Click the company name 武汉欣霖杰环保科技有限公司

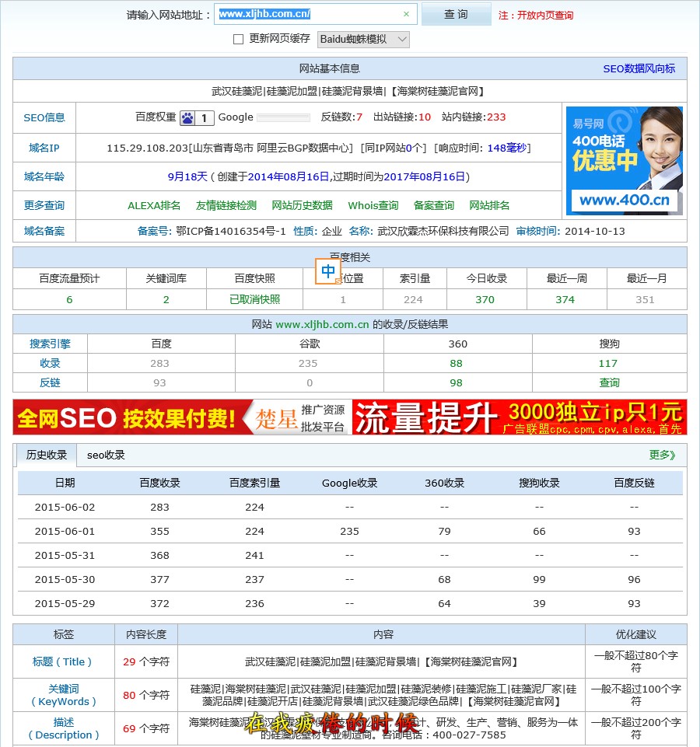(x=443, y=231)
